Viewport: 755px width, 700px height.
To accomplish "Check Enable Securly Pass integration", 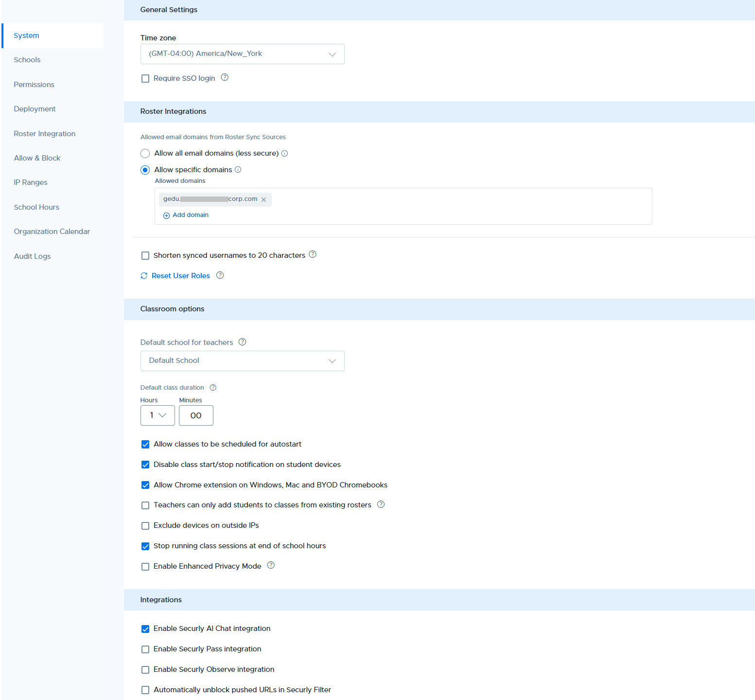I will coord(145,649).
